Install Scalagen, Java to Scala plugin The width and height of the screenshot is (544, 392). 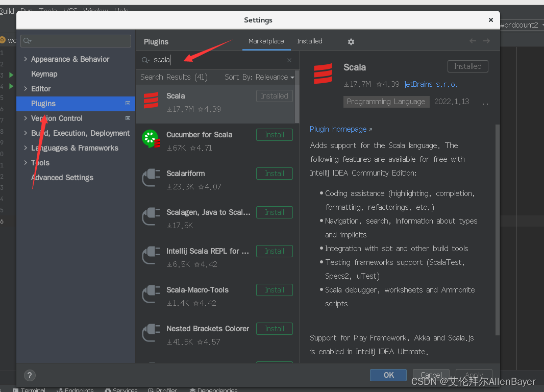click(275, 212)
